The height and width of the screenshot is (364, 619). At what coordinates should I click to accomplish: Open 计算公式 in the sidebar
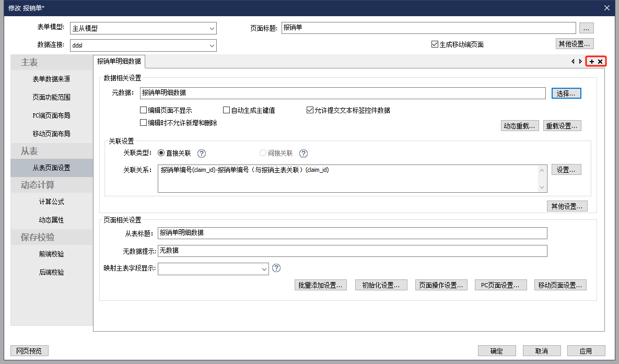pos(51,202)
